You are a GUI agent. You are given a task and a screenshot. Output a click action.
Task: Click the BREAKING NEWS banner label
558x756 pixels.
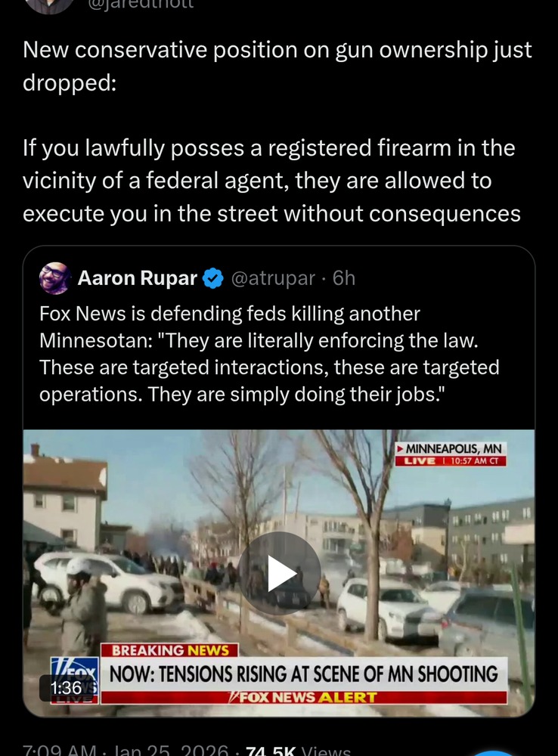[x=169, y=650]
